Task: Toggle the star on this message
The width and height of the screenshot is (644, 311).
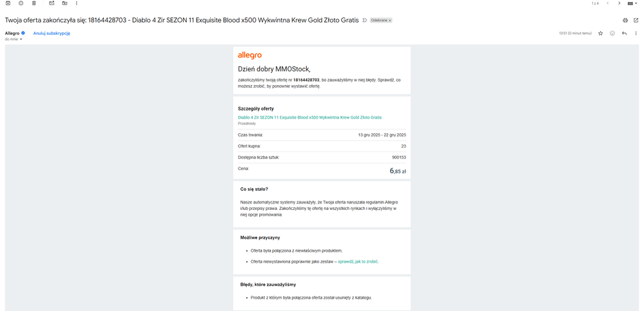Action: pos(601,33)
